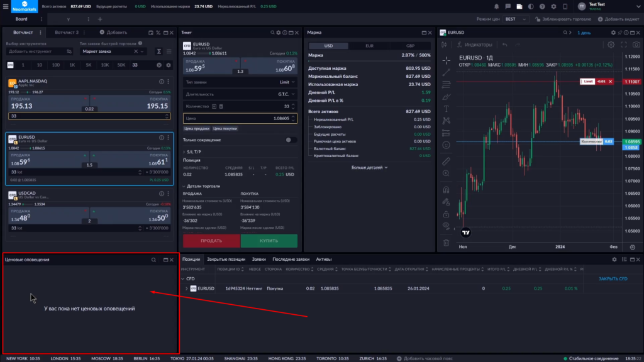Toggle hide-all-drawings eye icon on chart
Image resolution: width=644 pixels, height=362 pixels.
(x=447, y=226)
